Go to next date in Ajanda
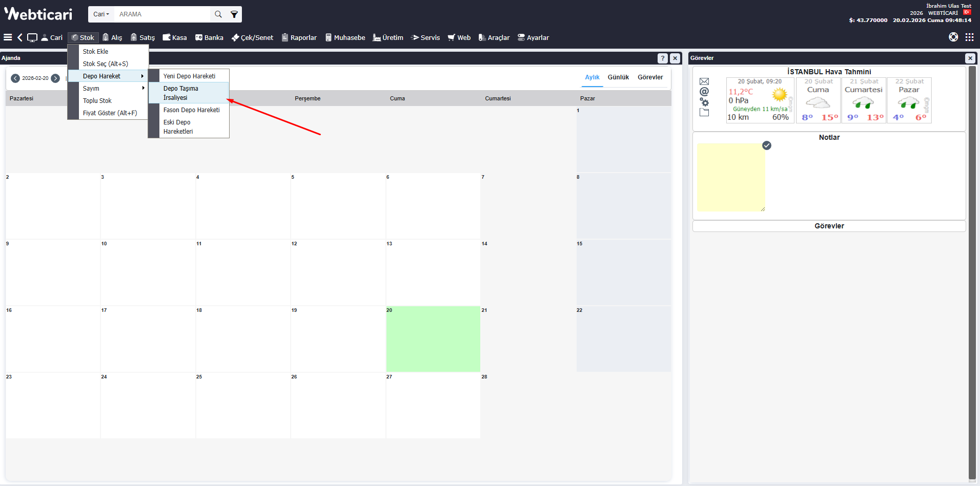980x486 pixels. 55,78
